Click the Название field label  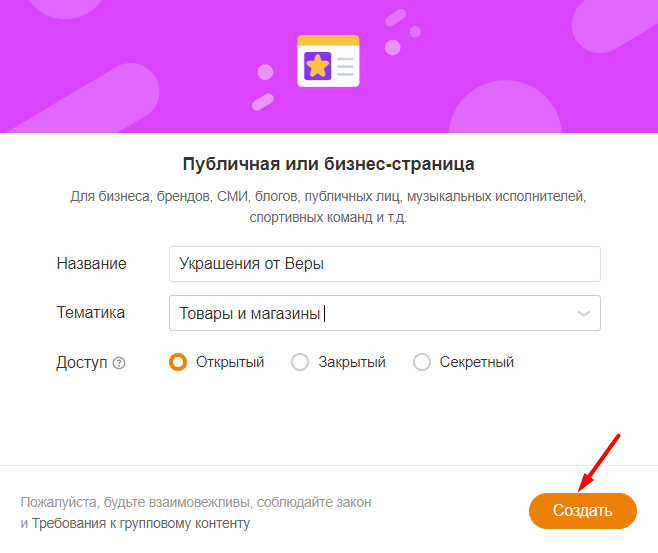[x=91, y=264]
